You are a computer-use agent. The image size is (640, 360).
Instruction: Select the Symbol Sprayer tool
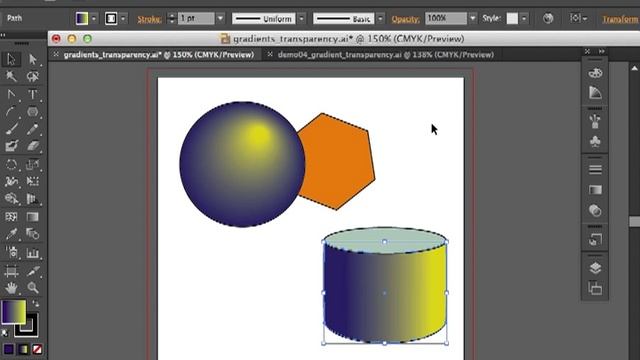[11, 253]
